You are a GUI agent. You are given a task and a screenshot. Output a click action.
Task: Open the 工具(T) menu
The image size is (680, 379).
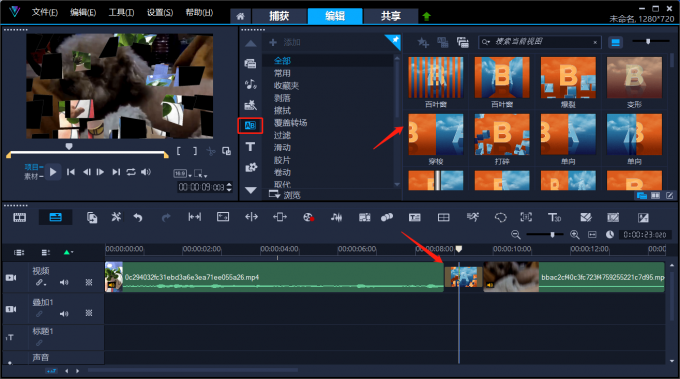tap(121, 12)
